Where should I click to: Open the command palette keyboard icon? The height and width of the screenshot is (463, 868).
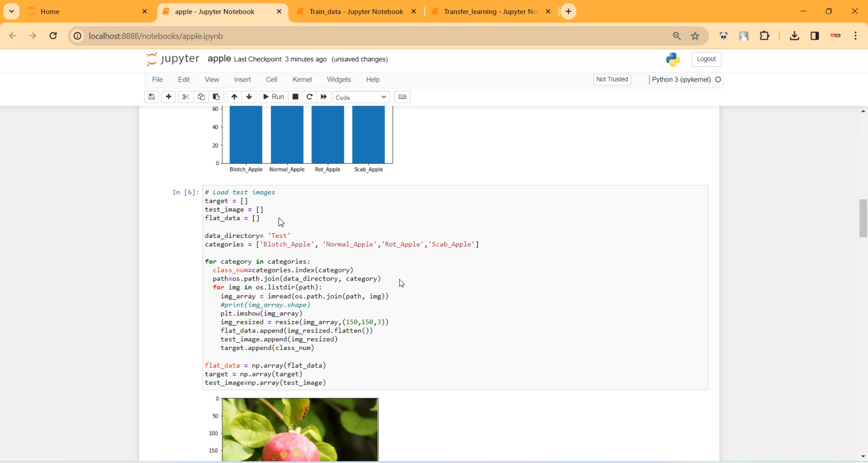click(x=402, y=97)
